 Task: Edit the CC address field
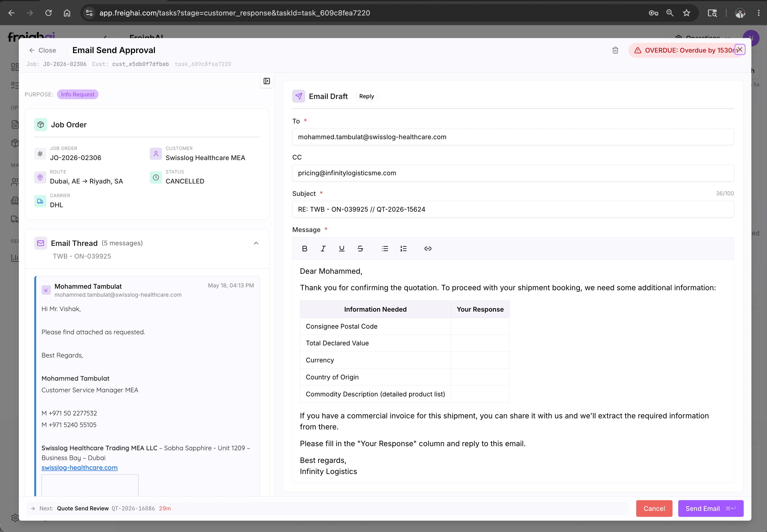pyautogui.click(x=513, y=173)
